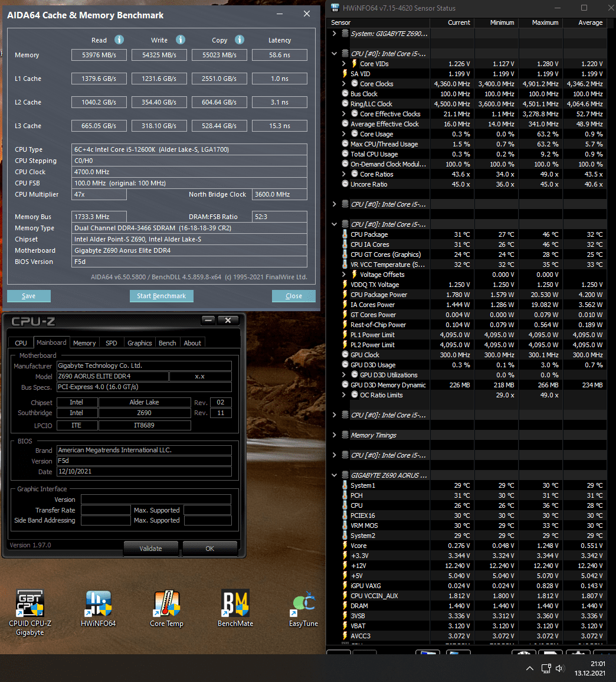Screen dimensions: 616x682
Task: Expand the Core Ratios row
Action: (x=343, y=174)
